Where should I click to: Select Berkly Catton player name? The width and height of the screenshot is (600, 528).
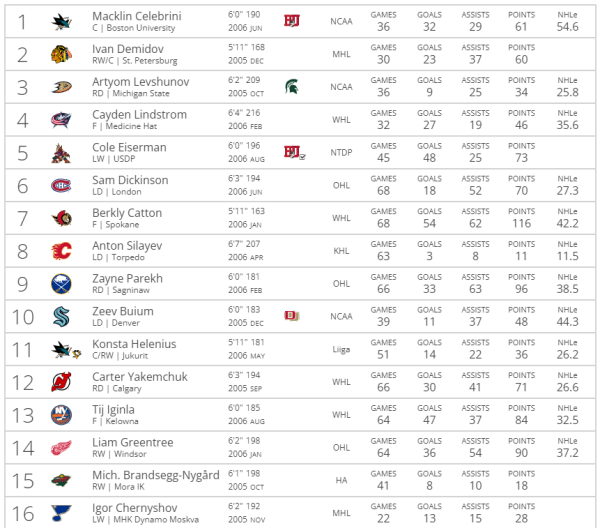point(127,213)
